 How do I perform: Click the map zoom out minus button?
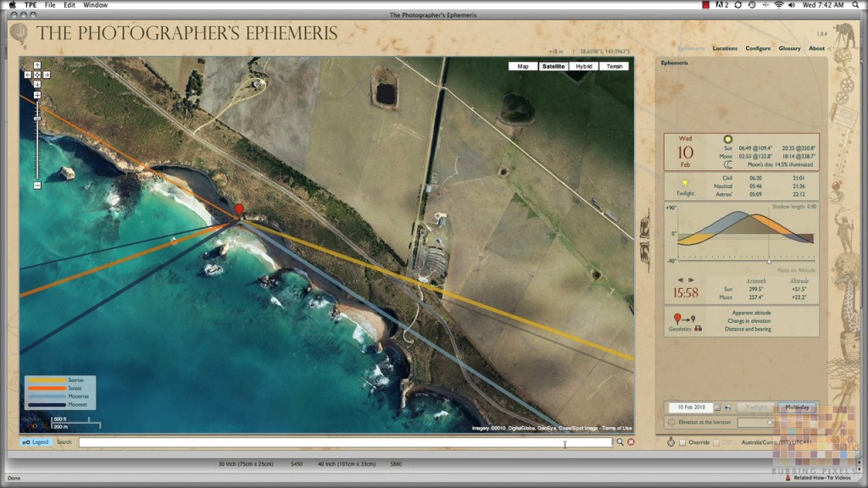(x=37, y=186)
